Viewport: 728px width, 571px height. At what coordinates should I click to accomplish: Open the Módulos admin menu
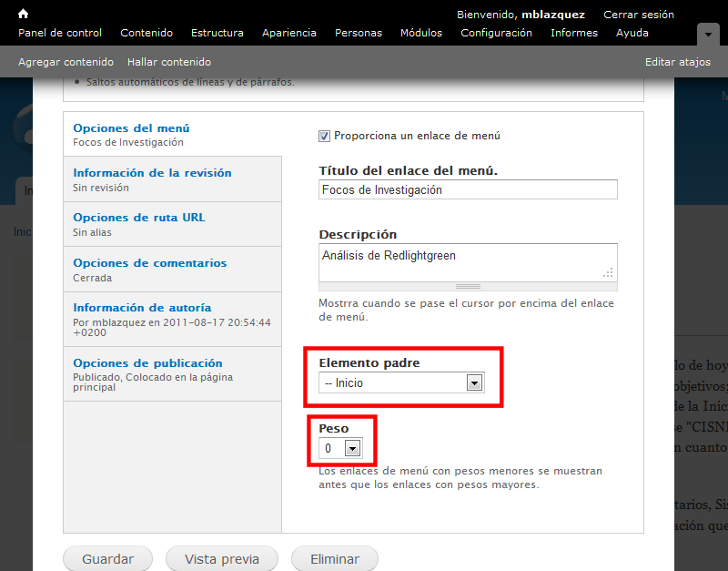tap(420, 33)
